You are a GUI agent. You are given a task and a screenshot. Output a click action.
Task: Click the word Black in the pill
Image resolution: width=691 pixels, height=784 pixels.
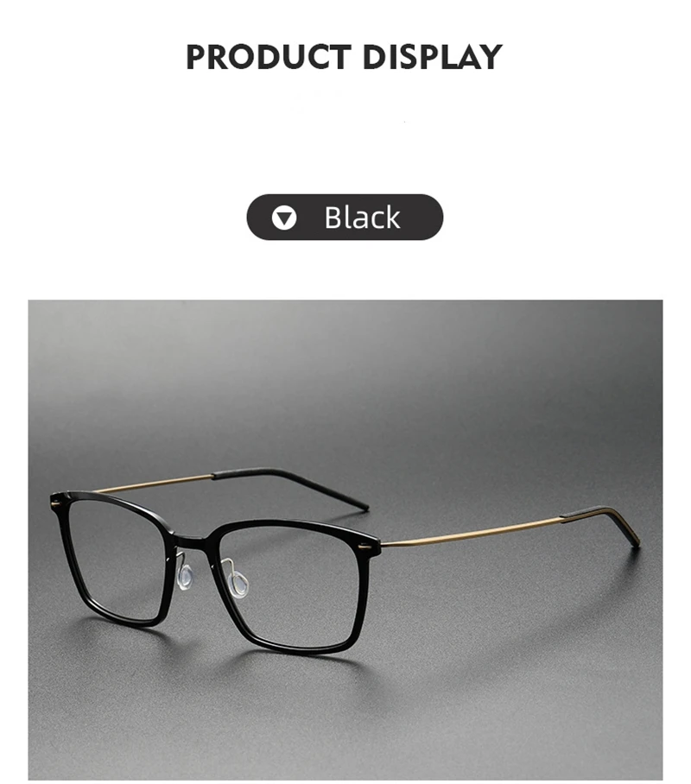click(362, 218)
